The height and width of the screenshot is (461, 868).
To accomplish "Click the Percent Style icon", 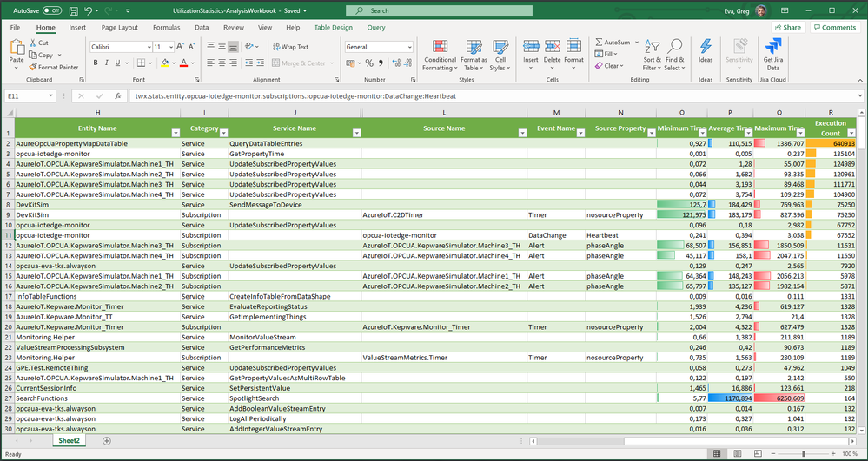I will 368,63.
